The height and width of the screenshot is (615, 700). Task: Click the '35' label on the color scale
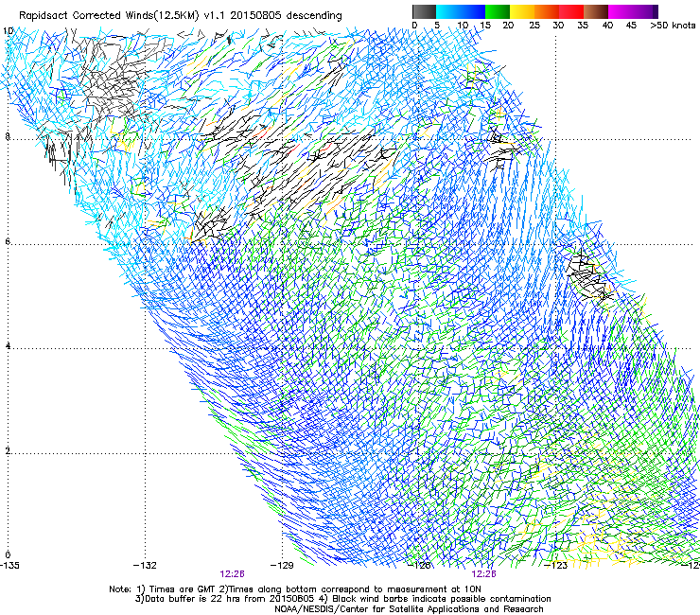[x=583, y=26]
